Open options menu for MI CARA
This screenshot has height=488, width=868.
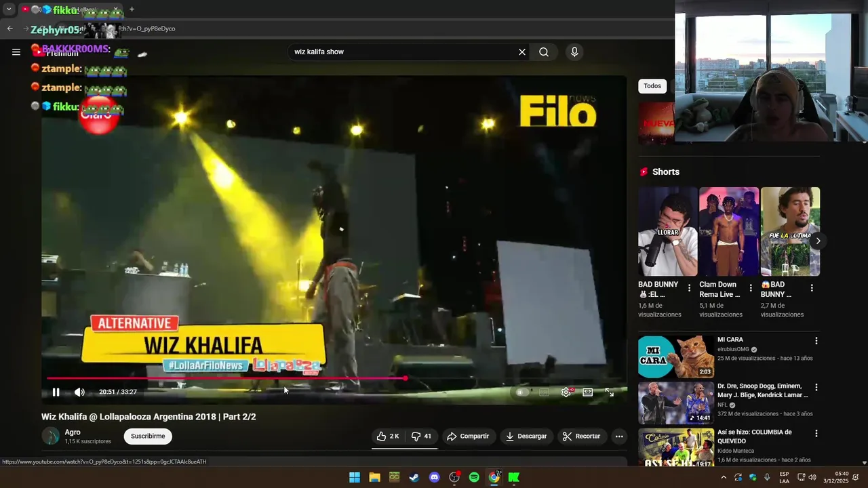[816, 341]
